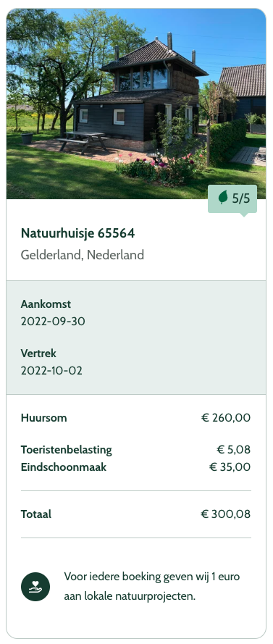273x644 pixels.
Task: Click the departure date 2022-10-02
Action: click(51, 371)
